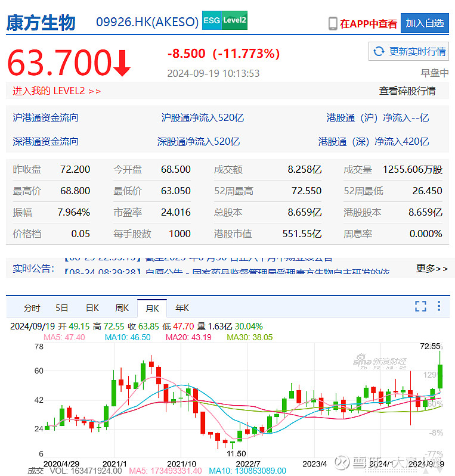455x476 pixels.
Task: Click the 成交量 value 1255.606万股
Action: pos(413,169)
